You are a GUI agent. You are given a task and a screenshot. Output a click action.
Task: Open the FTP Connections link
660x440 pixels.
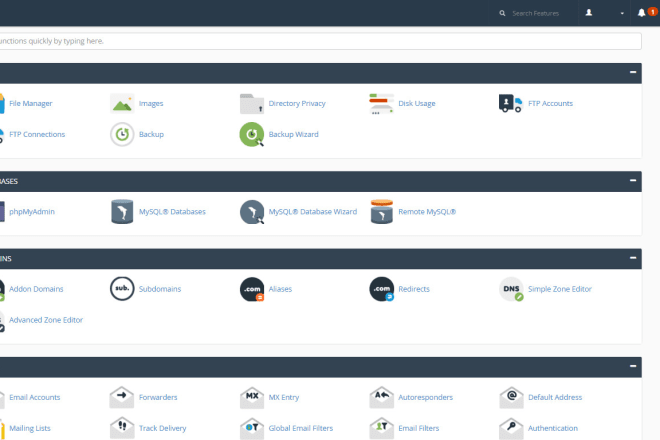[x=37, y=134]
